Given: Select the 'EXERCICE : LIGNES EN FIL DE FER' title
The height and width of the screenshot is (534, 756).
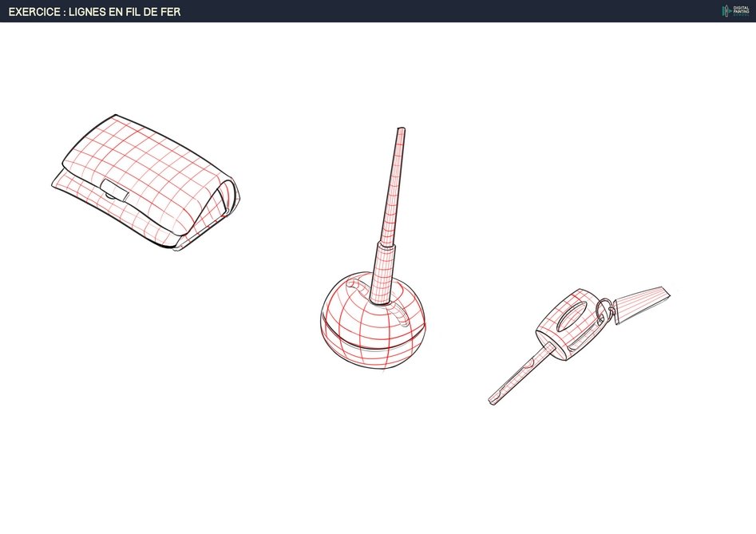Looking at the screenshot, I should coord(94,11).
